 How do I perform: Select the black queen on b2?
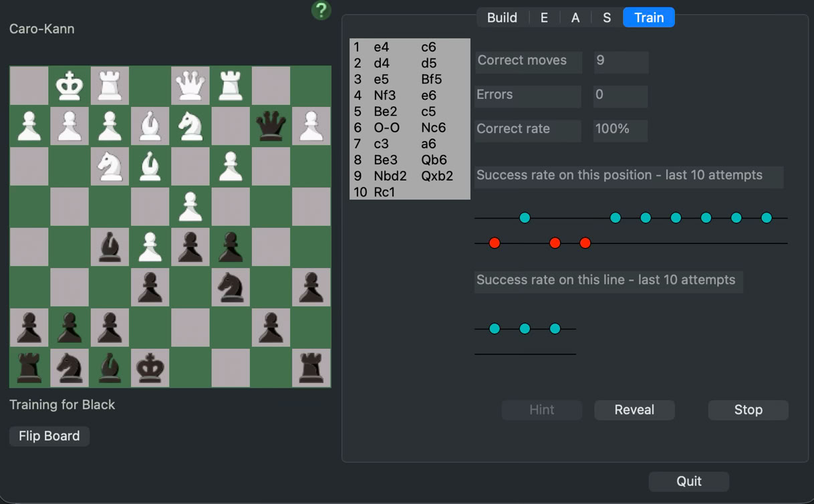[x=271, y=126]
